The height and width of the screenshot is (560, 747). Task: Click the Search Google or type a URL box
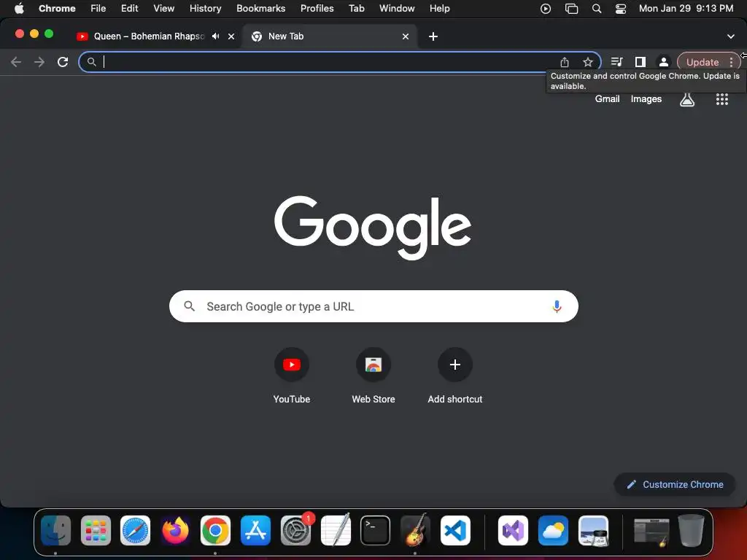pos(373,306)
